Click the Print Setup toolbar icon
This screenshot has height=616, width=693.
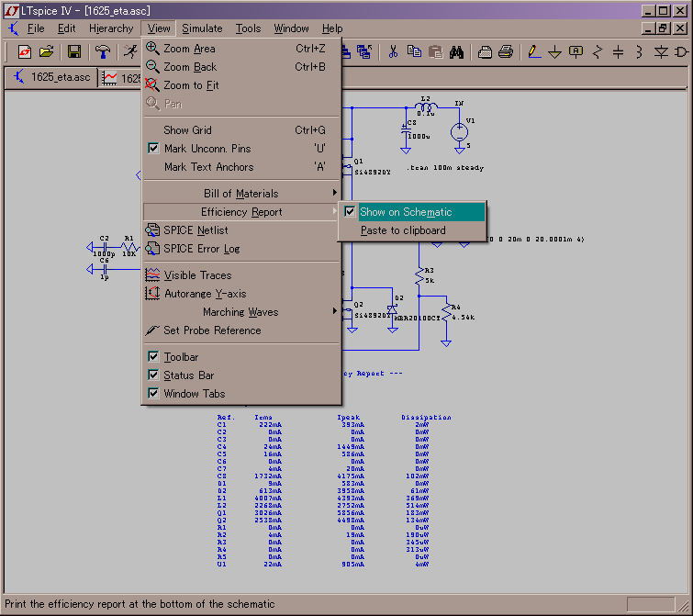[485, 51]
